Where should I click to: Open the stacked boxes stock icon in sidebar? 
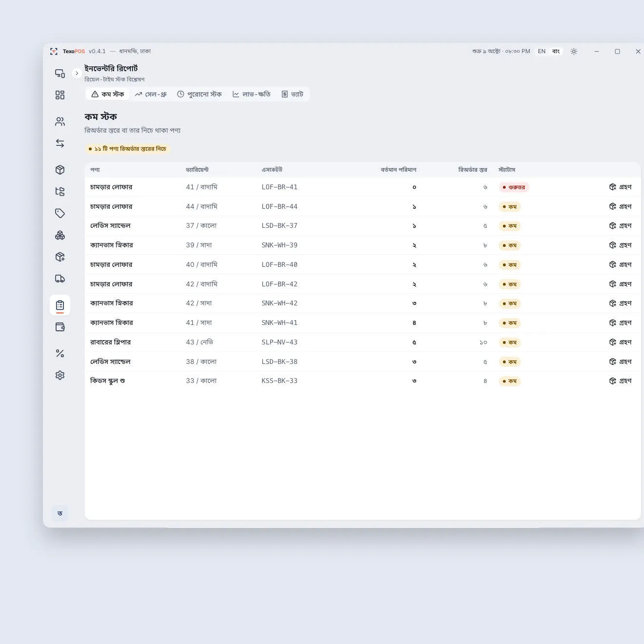point(60,235)
